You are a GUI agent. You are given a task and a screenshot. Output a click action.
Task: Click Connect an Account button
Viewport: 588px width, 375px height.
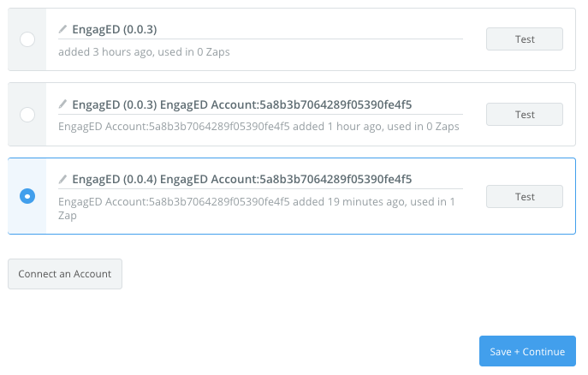coord(65,274)
